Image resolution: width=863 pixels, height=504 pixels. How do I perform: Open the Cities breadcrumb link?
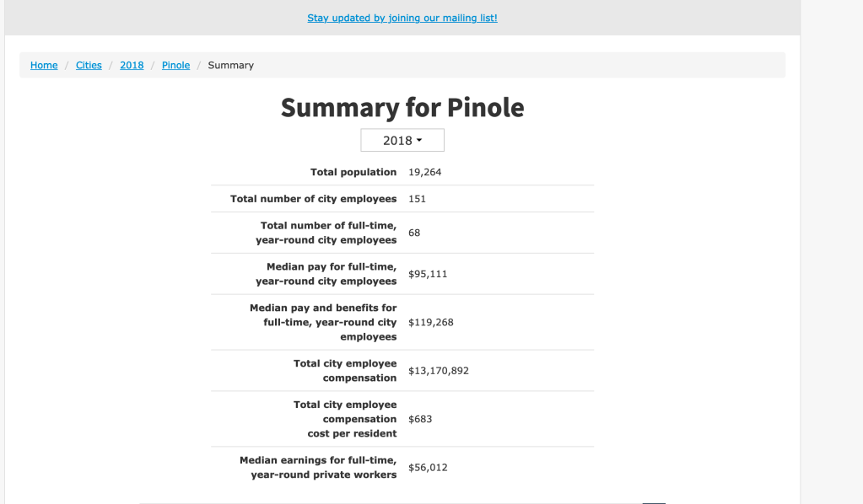(89, 65)
